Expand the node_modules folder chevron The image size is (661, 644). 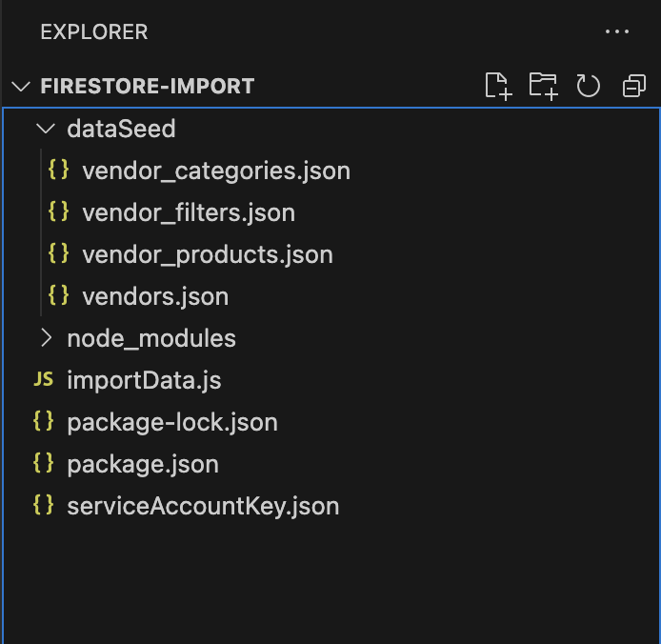pos(45,338)
